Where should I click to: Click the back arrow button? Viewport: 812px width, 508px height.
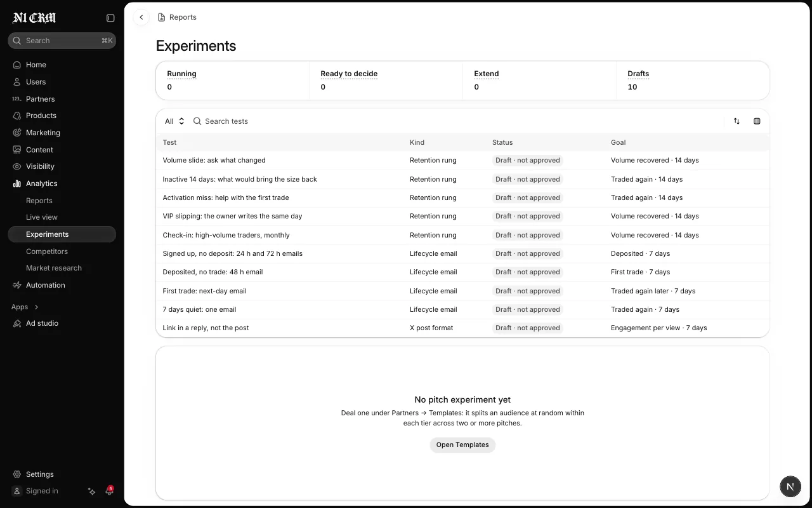point(141,18)
